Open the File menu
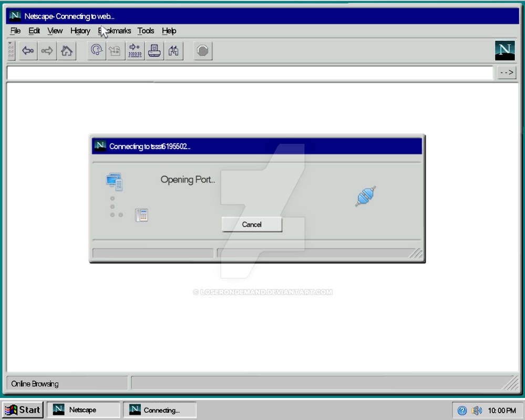The height and width of the screenshot is (420, 525). pos(15,31)
